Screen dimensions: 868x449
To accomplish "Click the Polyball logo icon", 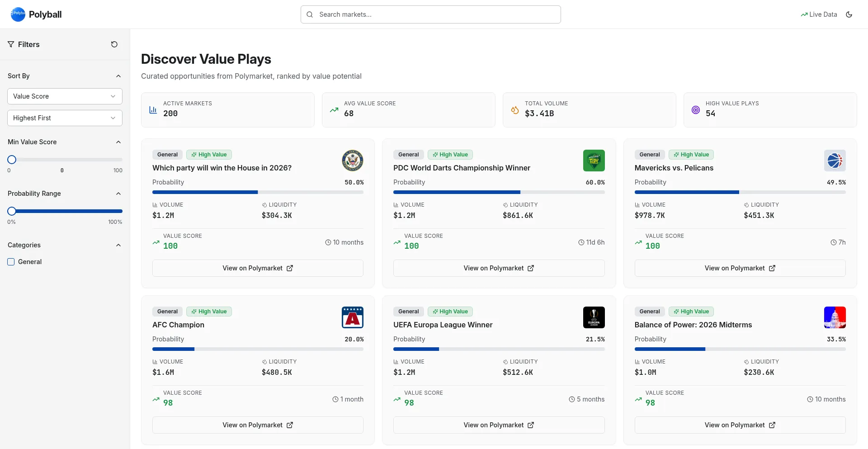I will click(18, 14).
